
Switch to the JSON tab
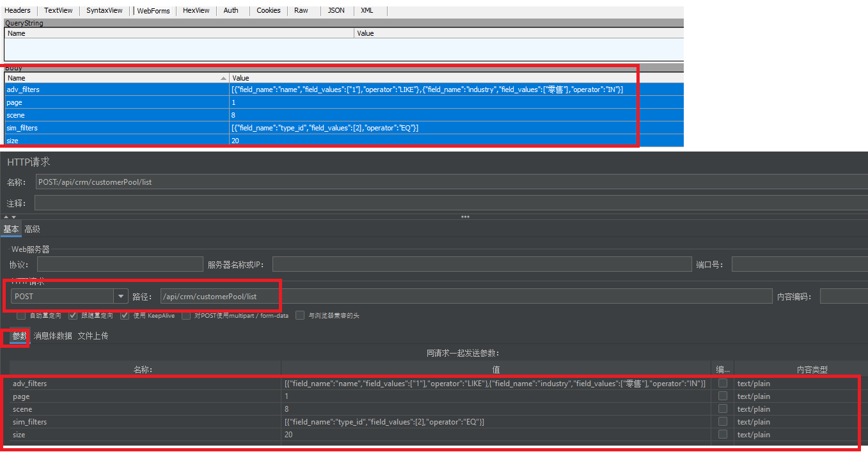tap(336, 10)
